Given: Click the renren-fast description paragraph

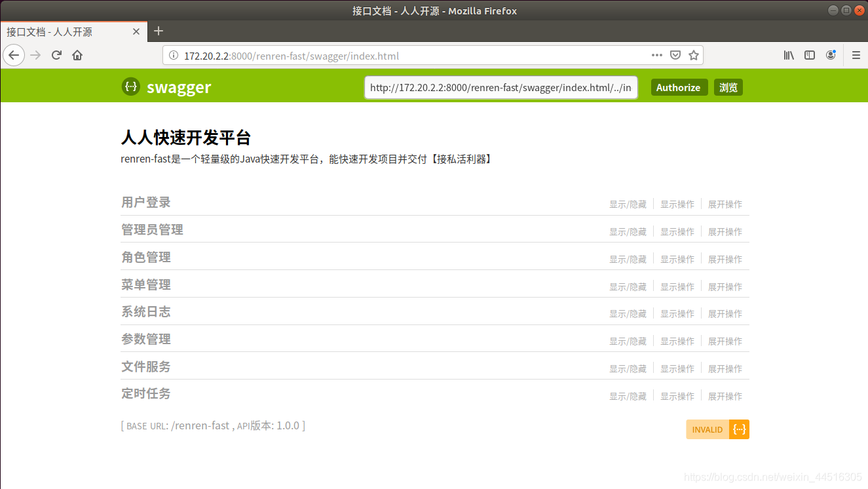Looking at the screenshot, I should pyautogui.click(x=307, y=159).
